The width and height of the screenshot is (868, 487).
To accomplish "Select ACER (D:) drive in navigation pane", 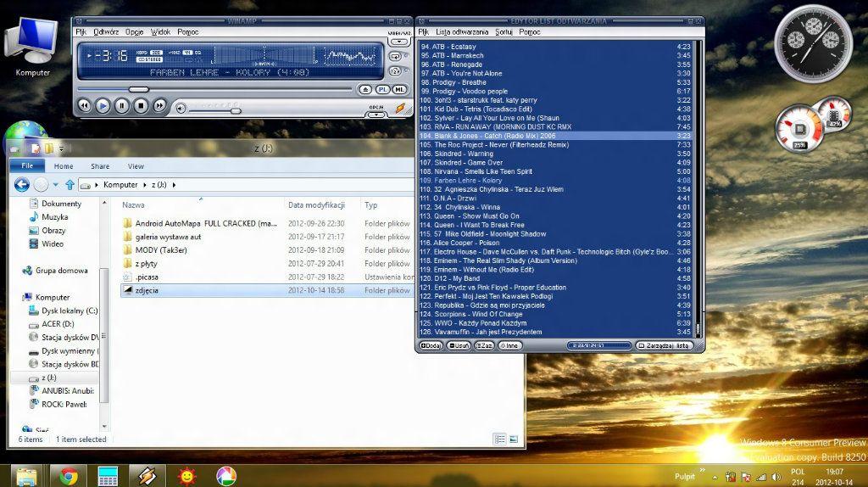I will 52,324.
